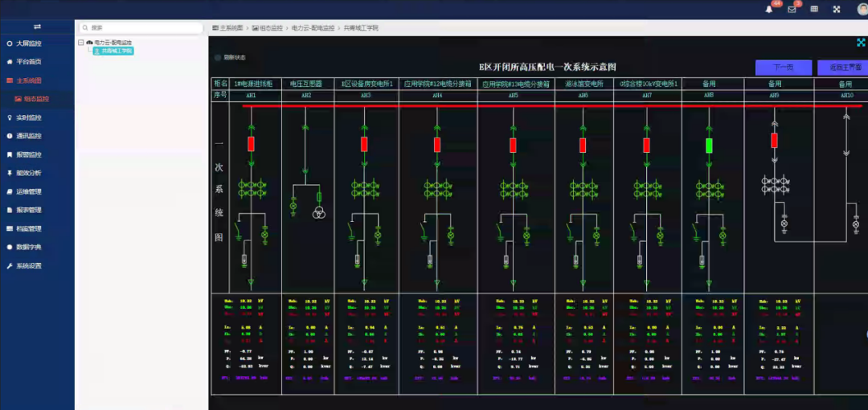Open the grid apps icon in top bar
This screenshot has height=410, width=868.
click(x=814, y=10)
